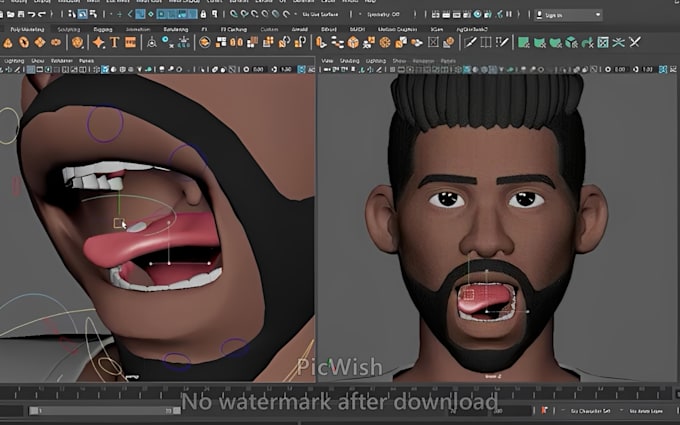Toggle the first snap magnet icon
Viewport: 680px width, 425px height.
pyautogui.click(x=234, y=14)
